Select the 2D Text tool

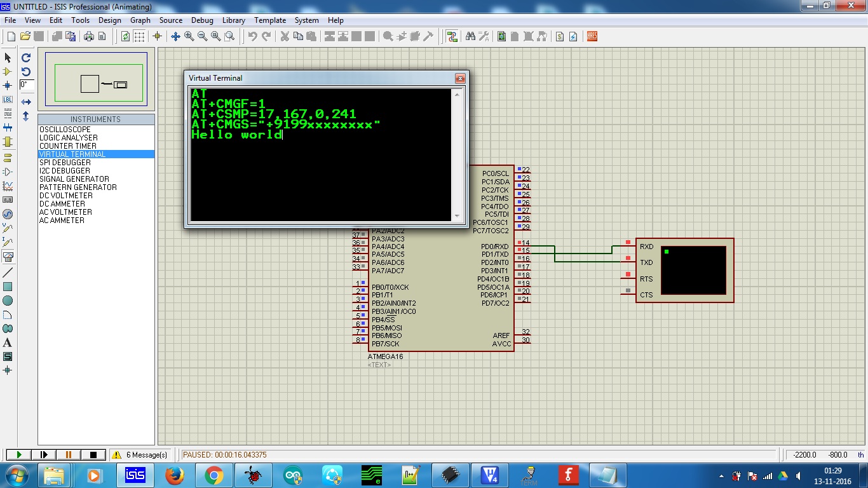[8, 342]
